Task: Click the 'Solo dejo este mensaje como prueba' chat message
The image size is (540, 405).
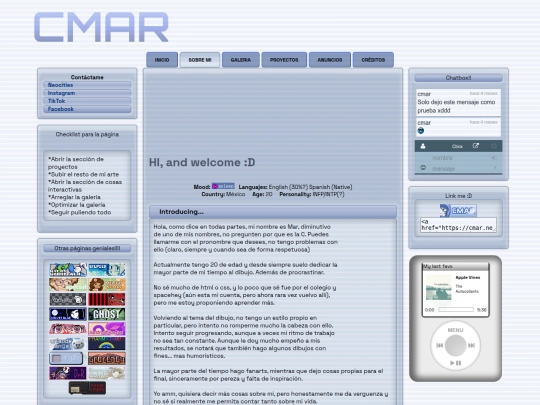Action: coord(456,106)
